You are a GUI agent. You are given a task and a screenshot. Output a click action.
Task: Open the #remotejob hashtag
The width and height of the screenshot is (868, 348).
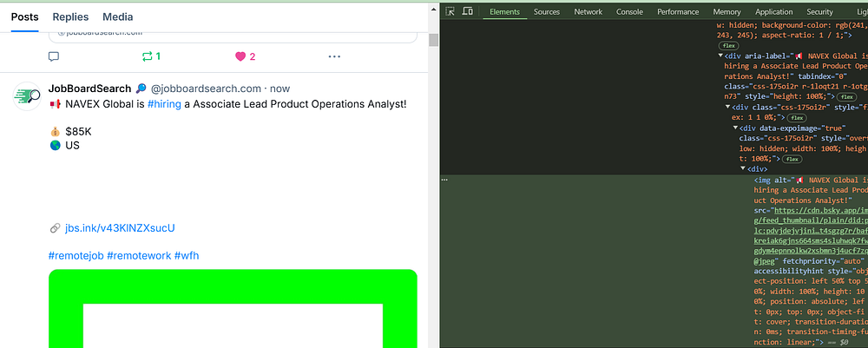point(76,256)
